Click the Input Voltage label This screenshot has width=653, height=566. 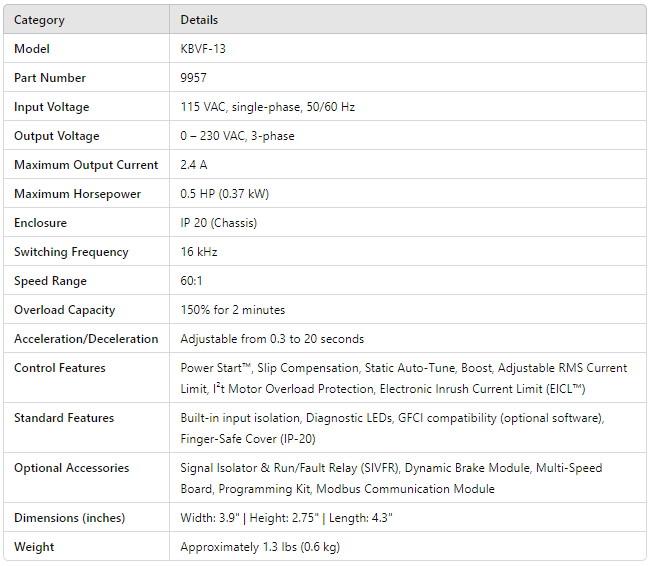tap(51, 107)
